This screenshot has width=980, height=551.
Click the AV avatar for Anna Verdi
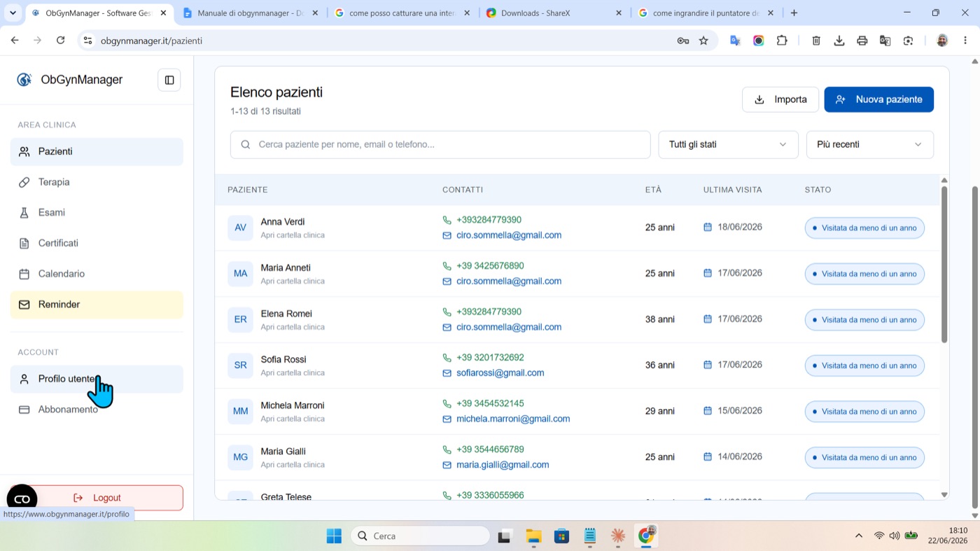(240, 228)
